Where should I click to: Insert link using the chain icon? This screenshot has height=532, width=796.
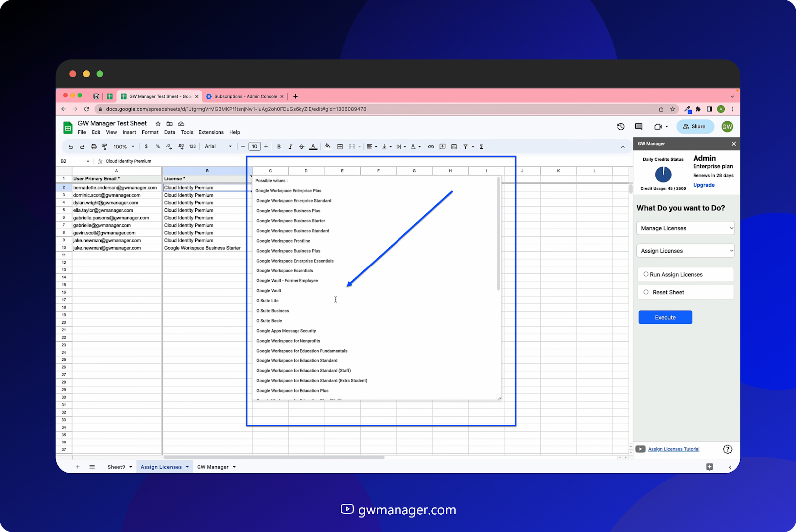point(431,147)
